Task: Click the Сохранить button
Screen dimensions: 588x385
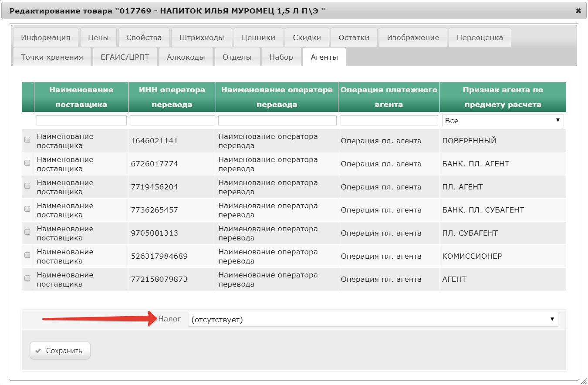Action: 60,351
